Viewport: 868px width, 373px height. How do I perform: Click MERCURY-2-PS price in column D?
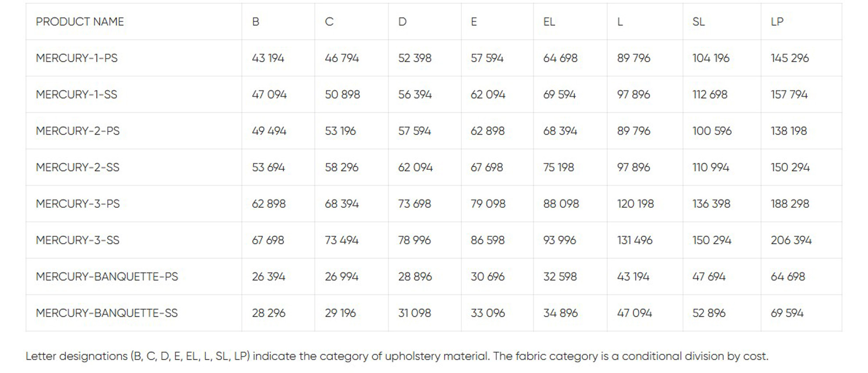pos(415,131)
